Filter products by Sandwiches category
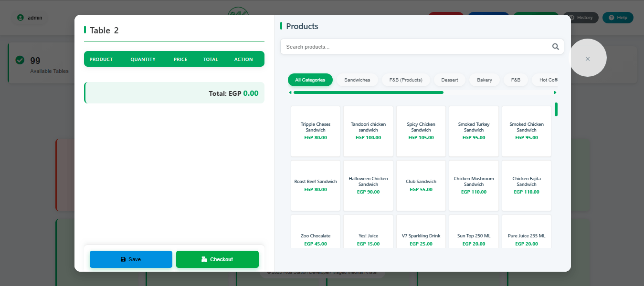This screenshot has width=644, height=286. (357, 80)
